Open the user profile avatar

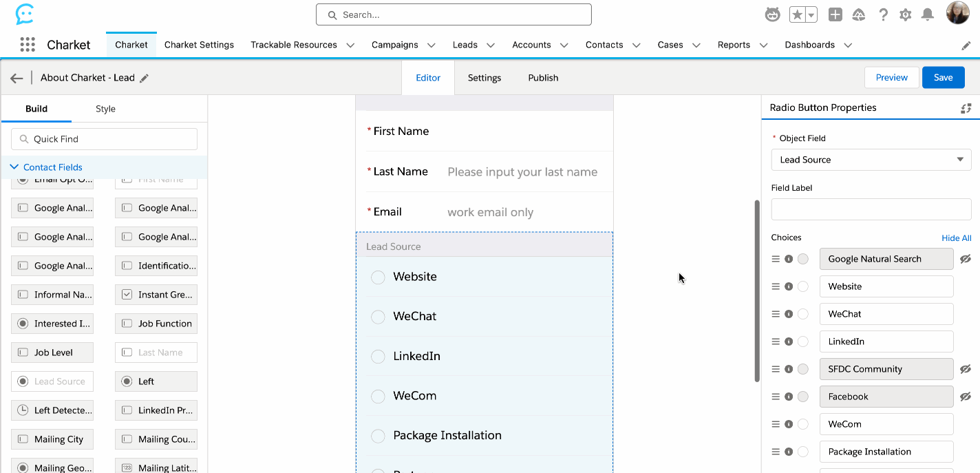(957, 13)
